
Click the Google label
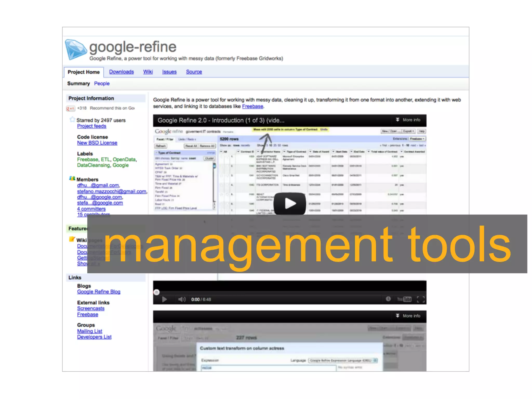(121, 165)
